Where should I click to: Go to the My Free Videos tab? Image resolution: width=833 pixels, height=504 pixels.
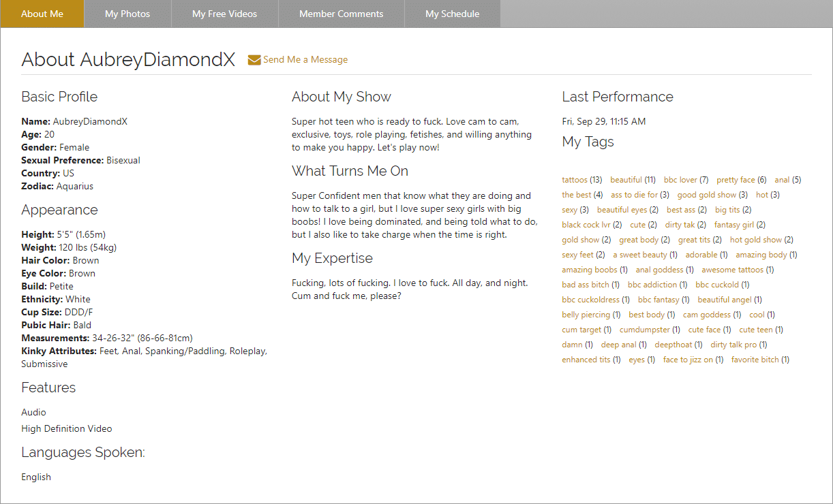coord(225,14)
